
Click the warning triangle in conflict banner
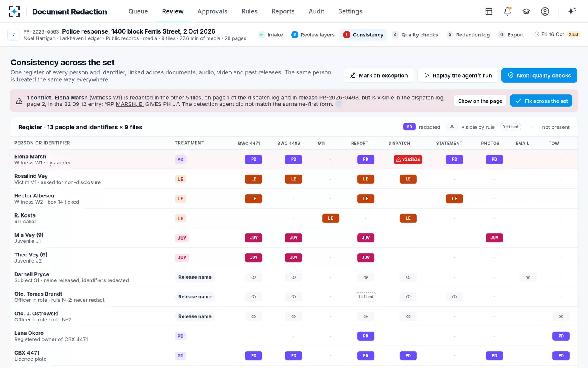pyautogui.click(x=19, y=101)
